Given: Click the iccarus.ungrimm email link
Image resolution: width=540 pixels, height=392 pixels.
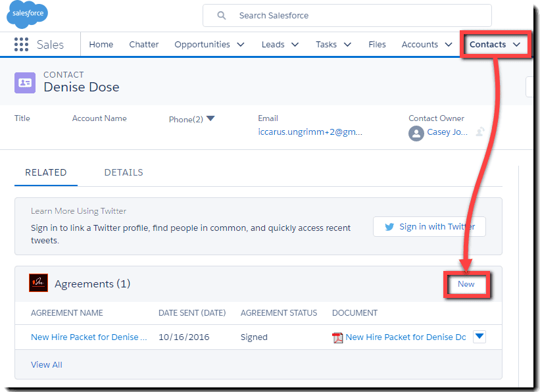Looking at the screenshot, I should (x=310, y=132).
